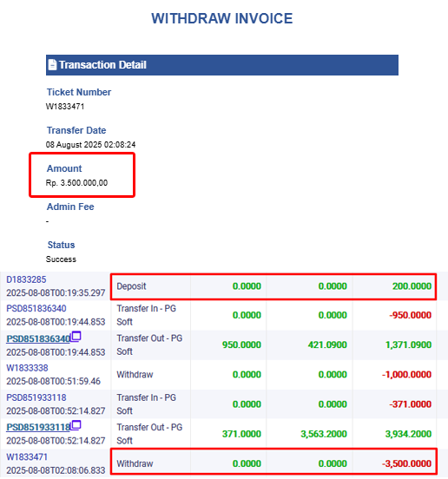Image resolution: width=448 pixels, height=479 pixels.
Task: Select the amount Rp. 3.500.000,00
Action: [76, 183]
